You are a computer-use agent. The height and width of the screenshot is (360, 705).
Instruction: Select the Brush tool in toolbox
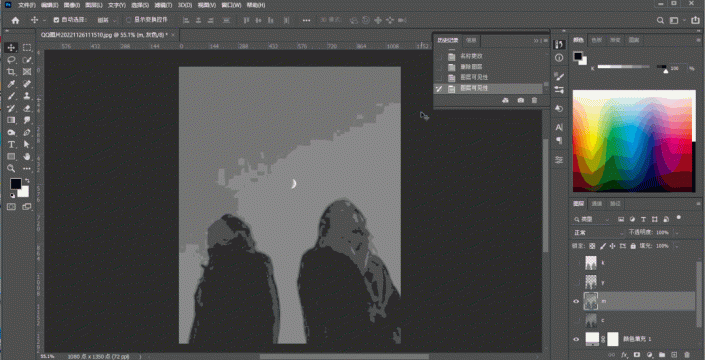coord(11,96)
